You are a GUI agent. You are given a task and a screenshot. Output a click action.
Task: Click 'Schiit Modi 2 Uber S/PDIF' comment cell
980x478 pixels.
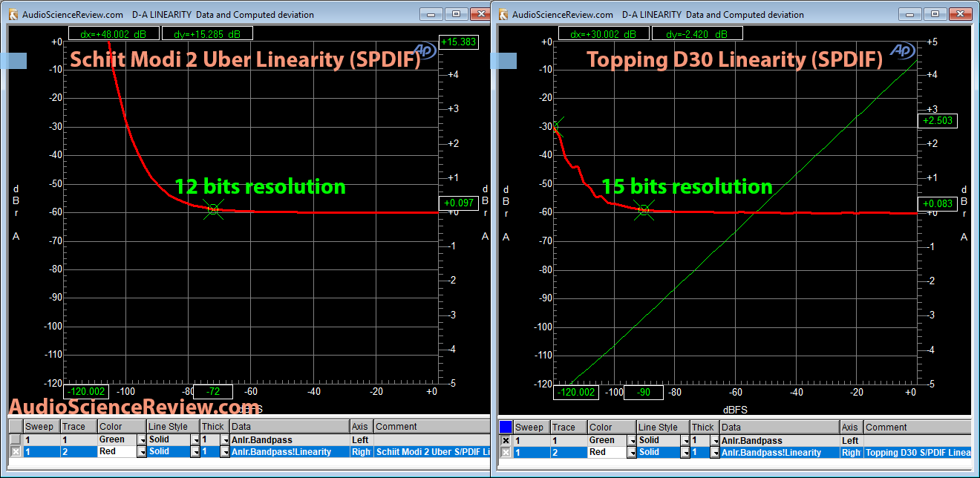click(x=431, y=452)
